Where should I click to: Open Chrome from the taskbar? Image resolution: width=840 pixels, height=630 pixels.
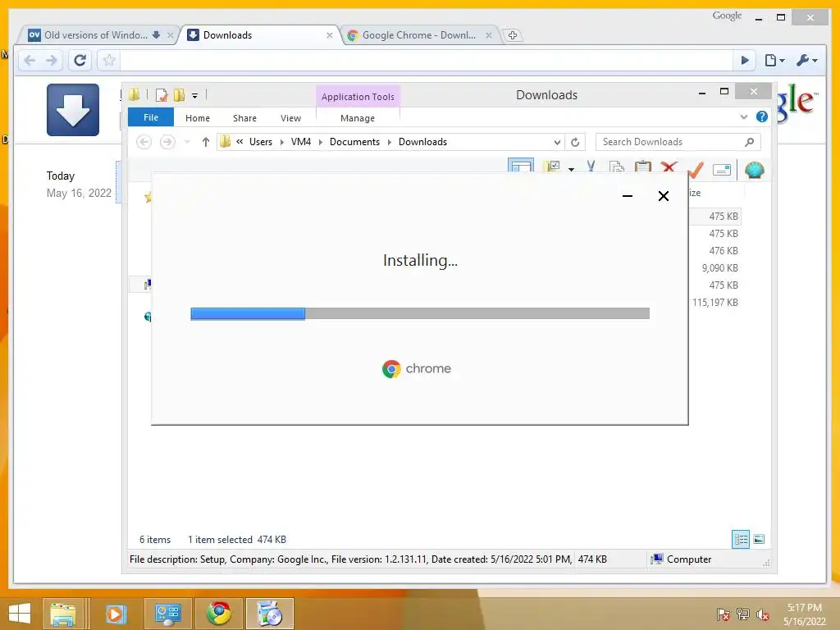(218, 614)
